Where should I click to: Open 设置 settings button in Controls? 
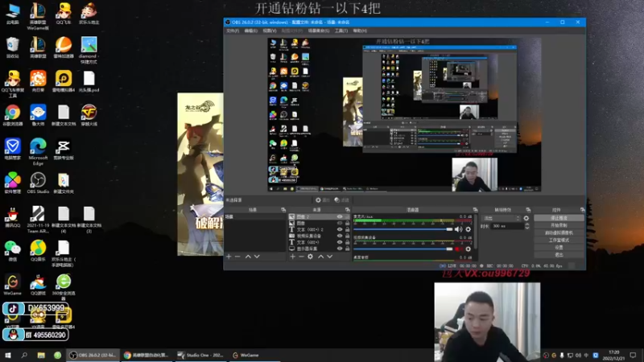coord(559,248)
